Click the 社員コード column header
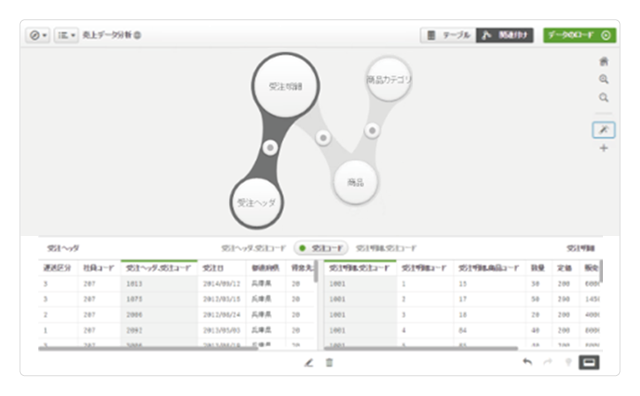Image resolution: width=640 pixels, height=396 pixels. [x=99, y=268]
